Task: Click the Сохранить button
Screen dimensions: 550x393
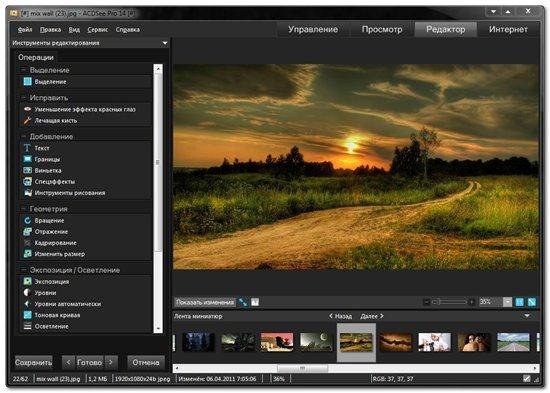Action: (x=33, y=362)
